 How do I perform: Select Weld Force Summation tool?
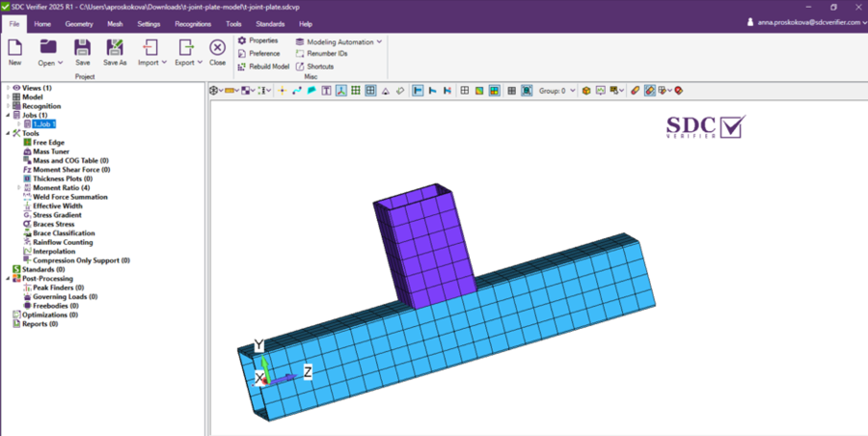pyautogui.click(x=69, y=197)
